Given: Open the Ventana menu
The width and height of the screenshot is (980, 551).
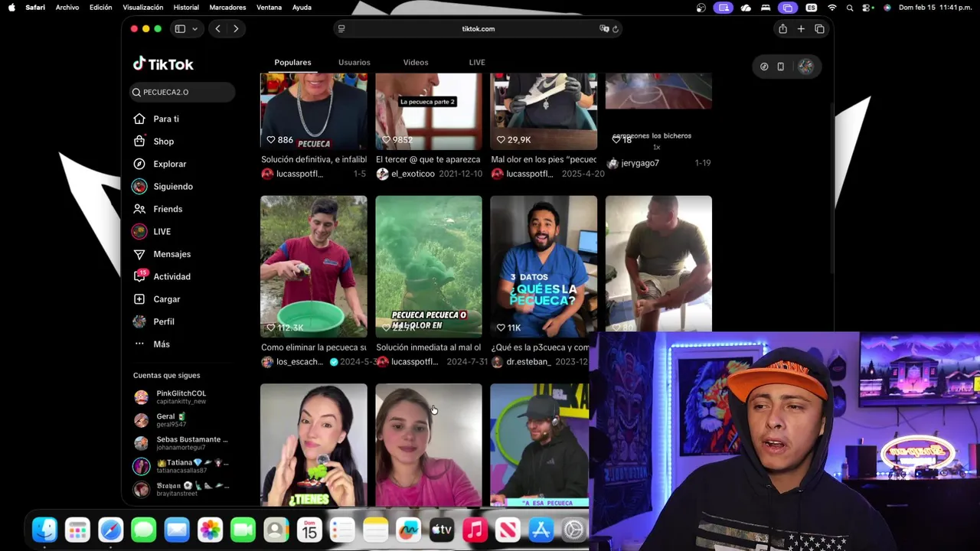Looking at the screenshot, I should click(269, 8).
